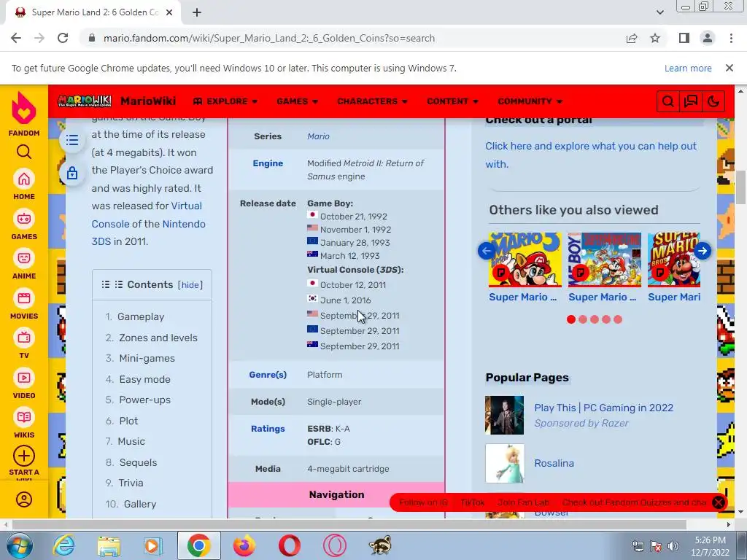This screenshot has width=747, height=560.
Task: Bookmark this page with star icon
Action: (655, 38)
